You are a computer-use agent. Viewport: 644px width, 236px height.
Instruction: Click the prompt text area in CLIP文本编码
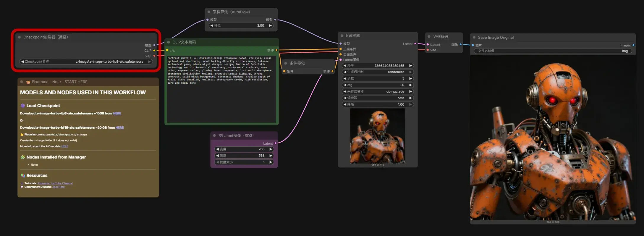pos(221,89)
